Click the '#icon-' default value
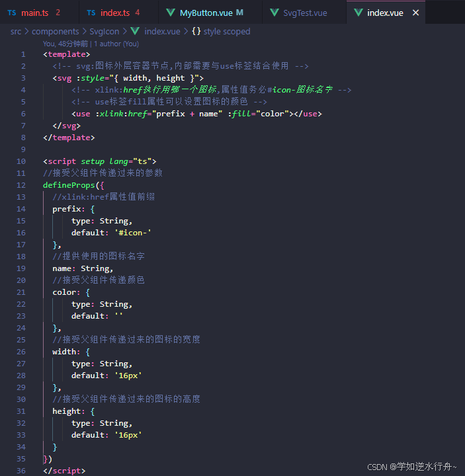The height and width of the screenshot is (476, 465). click(x=133, y=233)
